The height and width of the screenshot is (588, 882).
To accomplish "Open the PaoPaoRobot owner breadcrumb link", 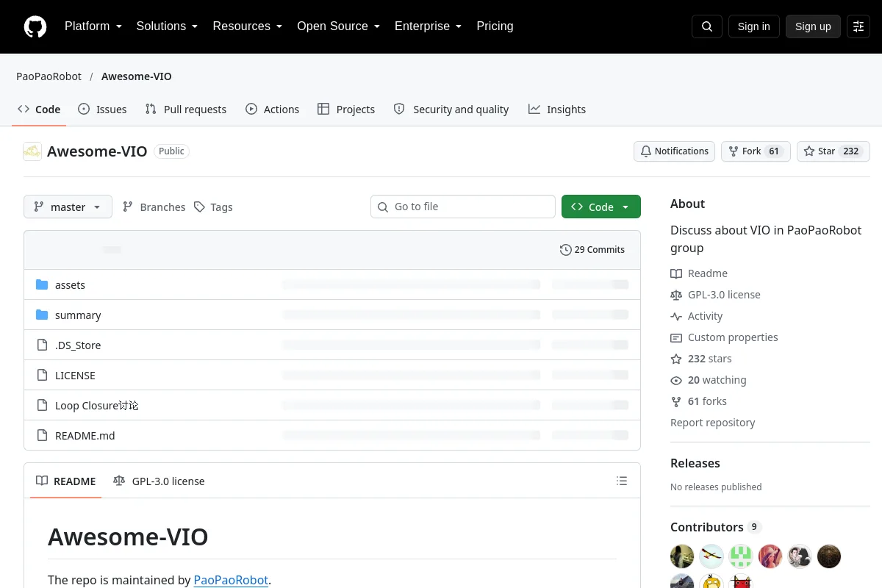I will [x=49, y=76].
